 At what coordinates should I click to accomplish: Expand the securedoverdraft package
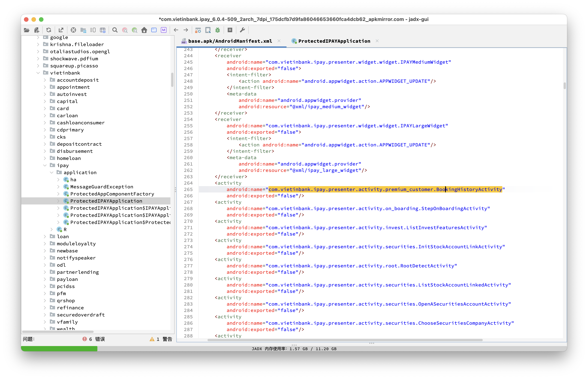coord(45,315)
